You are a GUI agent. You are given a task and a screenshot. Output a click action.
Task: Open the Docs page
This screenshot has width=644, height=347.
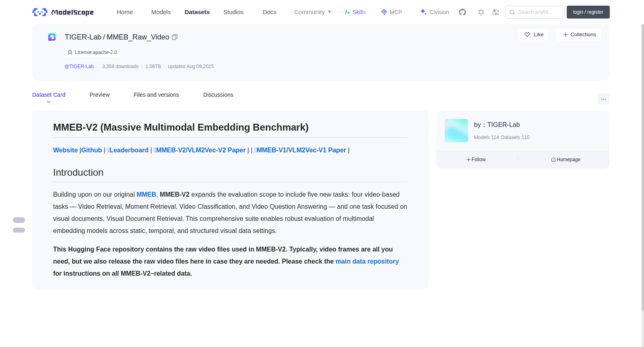click(270, 12)
